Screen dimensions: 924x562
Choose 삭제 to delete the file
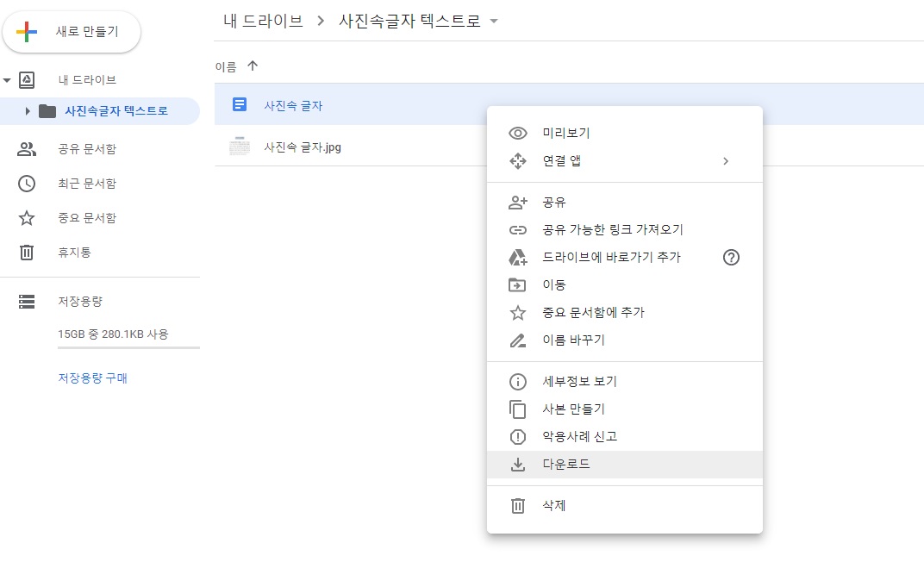pyautogui.click(x=554, y=506)
